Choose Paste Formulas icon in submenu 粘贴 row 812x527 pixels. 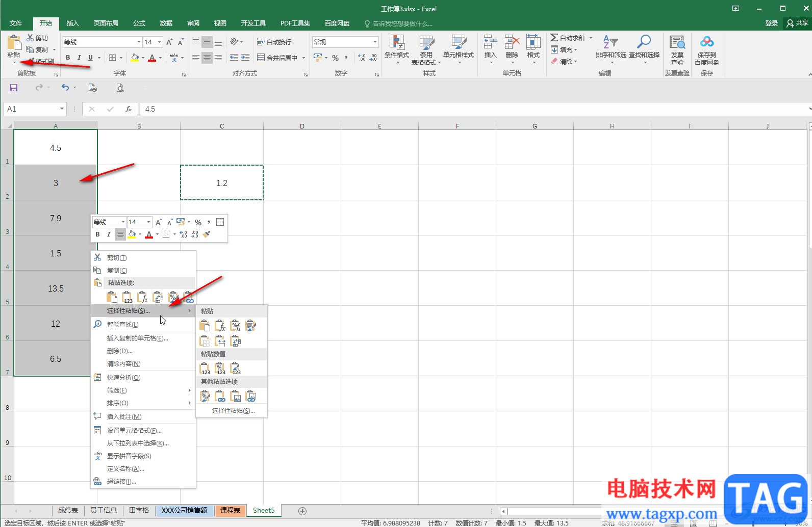[220, 326]
